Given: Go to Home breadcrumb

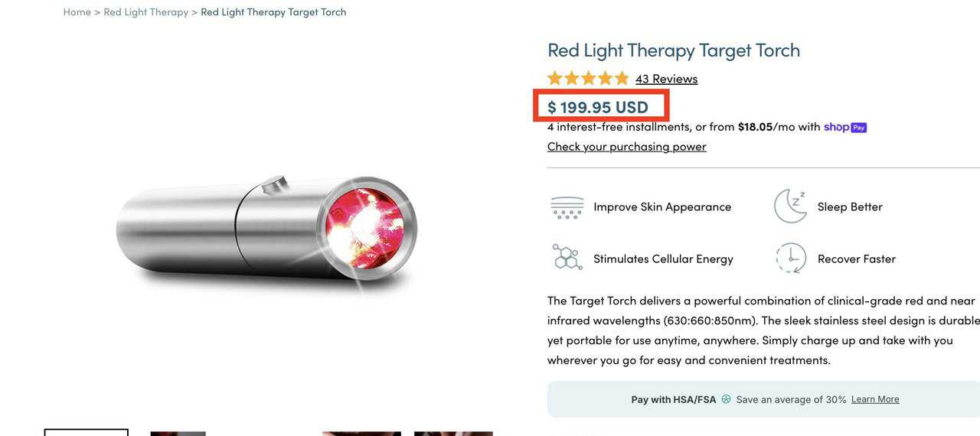Looking at the screenshot, I should 77,11.
